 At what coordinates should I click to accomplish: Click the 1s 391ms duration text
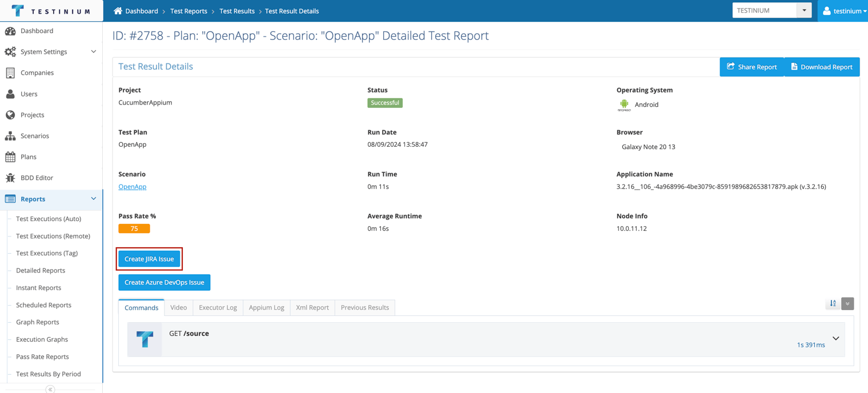[811, 345]
